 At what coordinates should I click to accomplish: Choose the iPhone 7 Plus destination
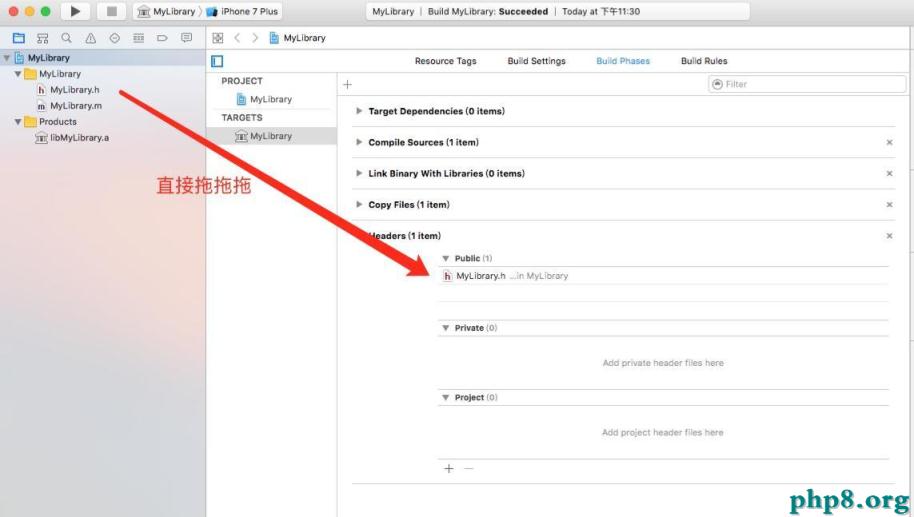point(242,11)
